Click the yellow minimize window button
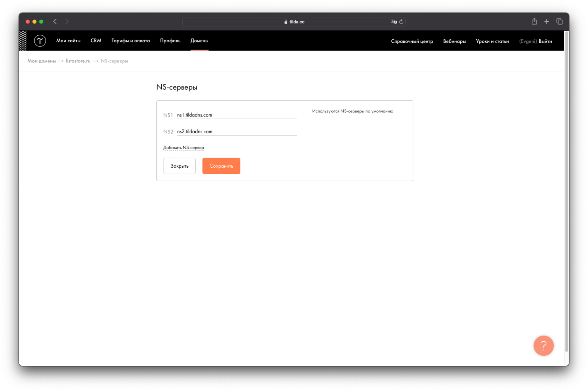 click(x=34, y=22)
